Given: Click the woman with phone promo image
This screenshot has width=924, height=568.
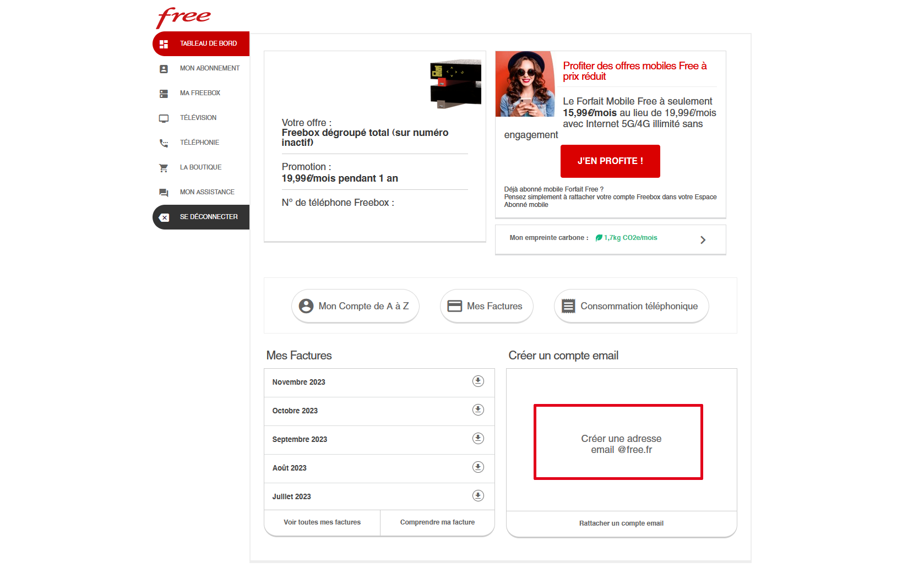Looking at the screenshot, I should (x=525, y=84).
